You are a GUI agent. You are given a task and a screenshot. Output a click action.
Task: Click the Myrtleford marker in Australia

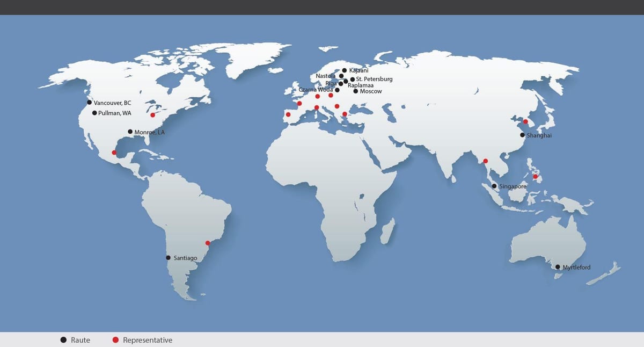[558, 267]
